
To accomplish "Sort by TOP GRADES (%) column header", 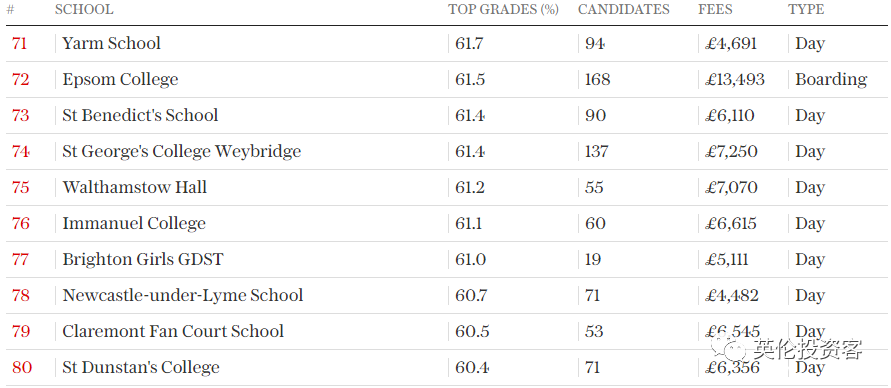I will pyautogui.click(x=503, y=10).
